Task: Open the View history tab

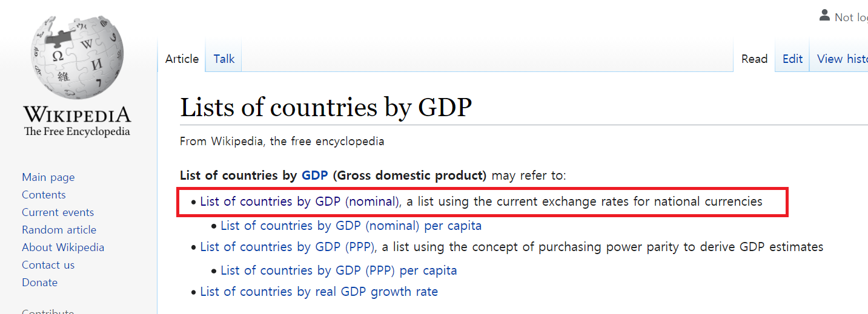Action: tap(842, 59)
